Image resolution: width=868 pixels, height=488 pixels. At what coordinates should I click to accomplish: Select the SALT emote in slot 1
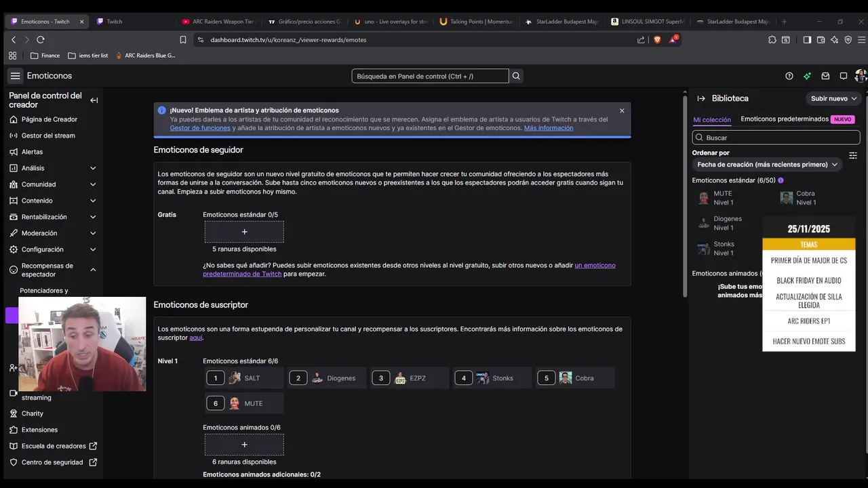[245, 378]
